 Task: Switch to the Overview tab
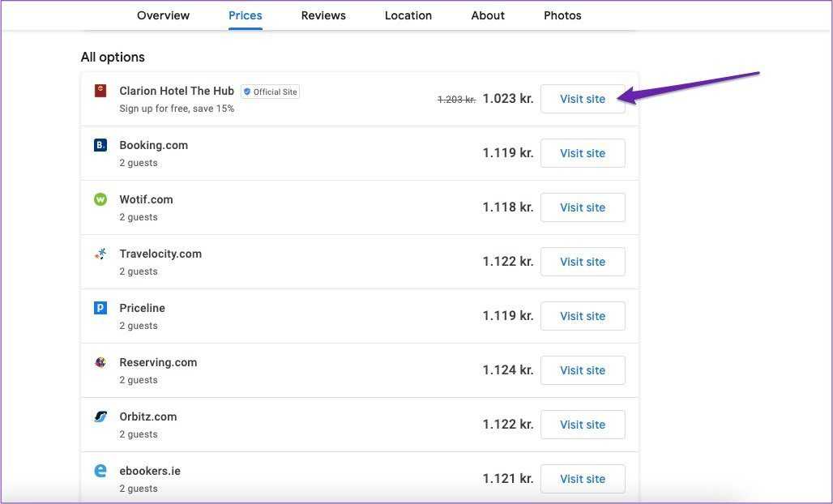(163, 15)
